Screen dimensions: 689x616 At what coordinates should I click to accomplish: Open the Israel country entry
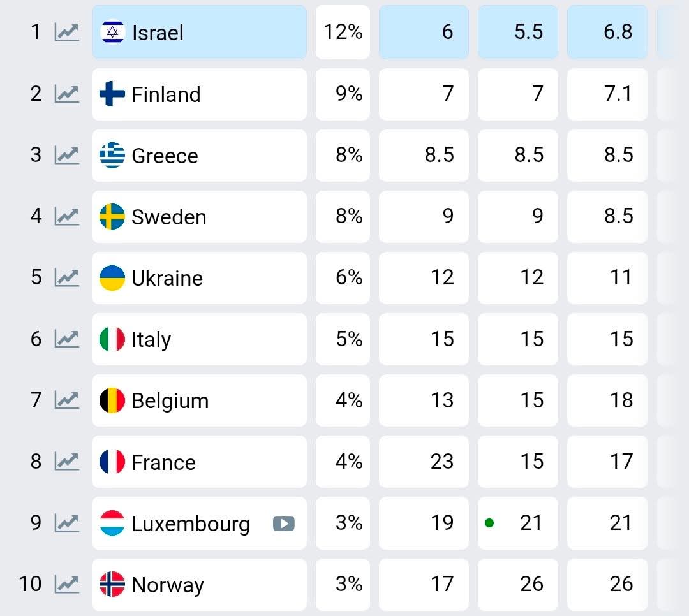(158, 33)
